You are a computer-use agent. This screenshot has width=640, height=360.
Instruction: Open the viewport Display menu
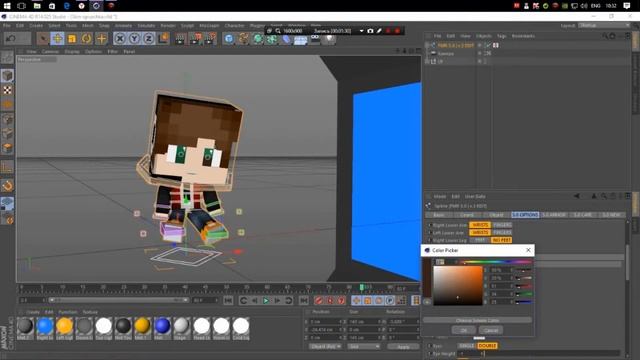(x=72, y=52)
